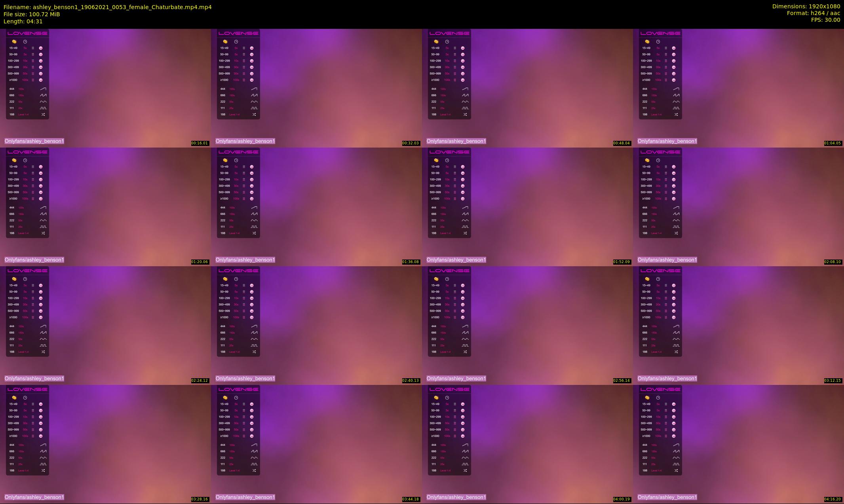This screenshot has width=844, height=504.
Task: Jump to the thumbnail stamped 03:28.16
Action: point(105,444)
